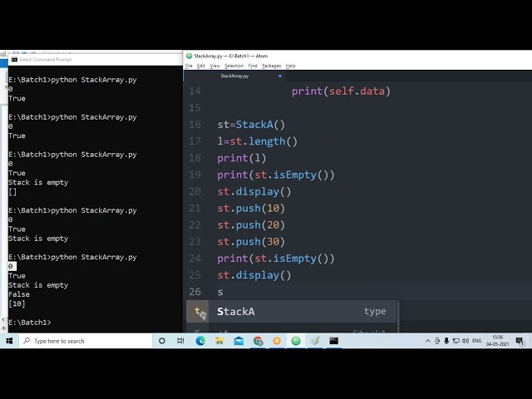532x399 pixels.
Task: Click the Windows Start button
Action: click(x=9, y=341)
